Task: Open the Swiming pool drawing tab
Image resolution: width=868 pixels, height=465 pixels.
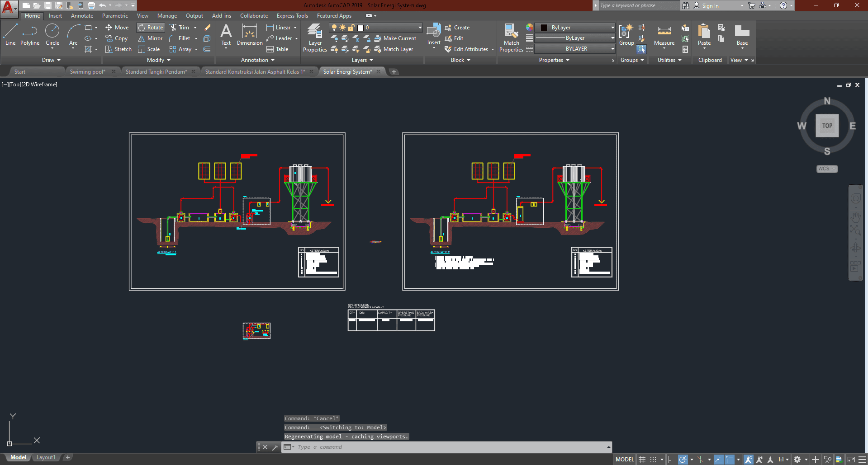Action: (87, 72)
